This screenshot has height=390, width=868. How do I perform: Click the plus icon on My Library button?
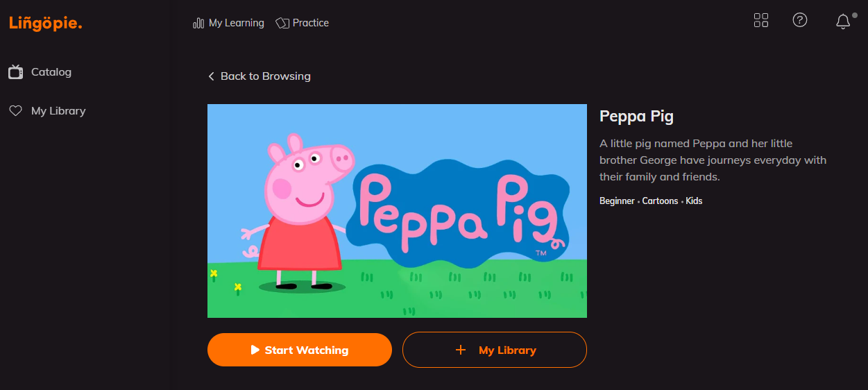(x=460, y=350)
